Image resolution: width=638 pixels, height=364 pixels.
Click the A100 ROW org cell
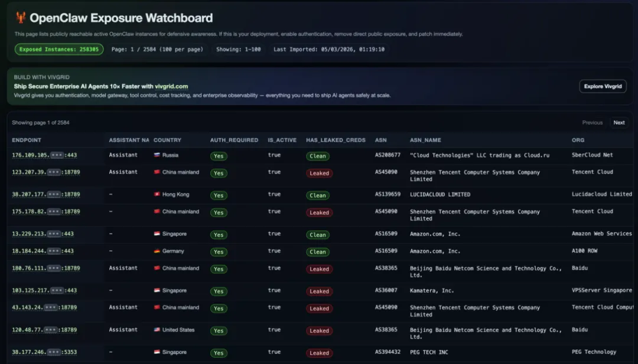click(584, 251)
